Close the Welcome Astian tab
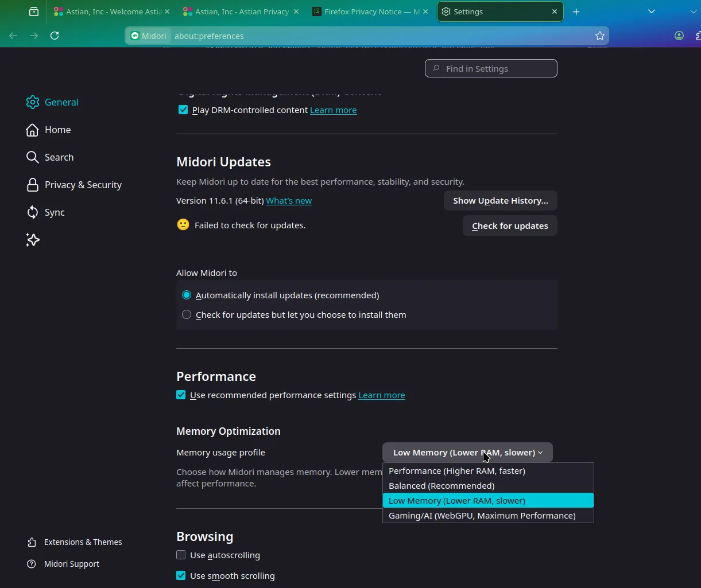This screenshot has width=701, height=588. (167, 11)
